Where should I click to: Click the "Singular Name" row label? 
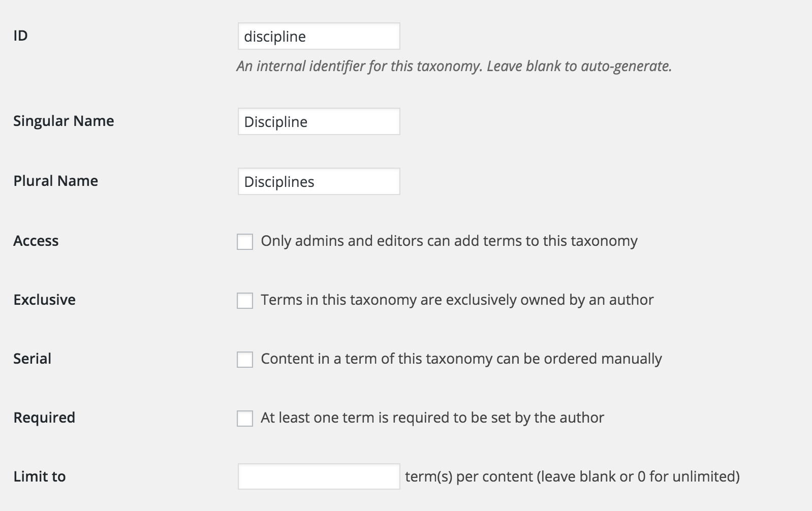pyautogui.click(x=64, y=121)
